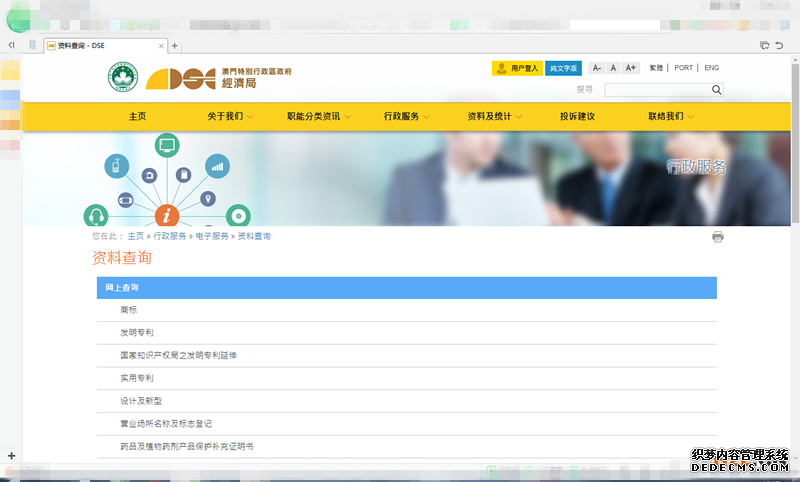Click the mobile phone icon in banner graphic
800x482 pixels.
coord(116,166)
